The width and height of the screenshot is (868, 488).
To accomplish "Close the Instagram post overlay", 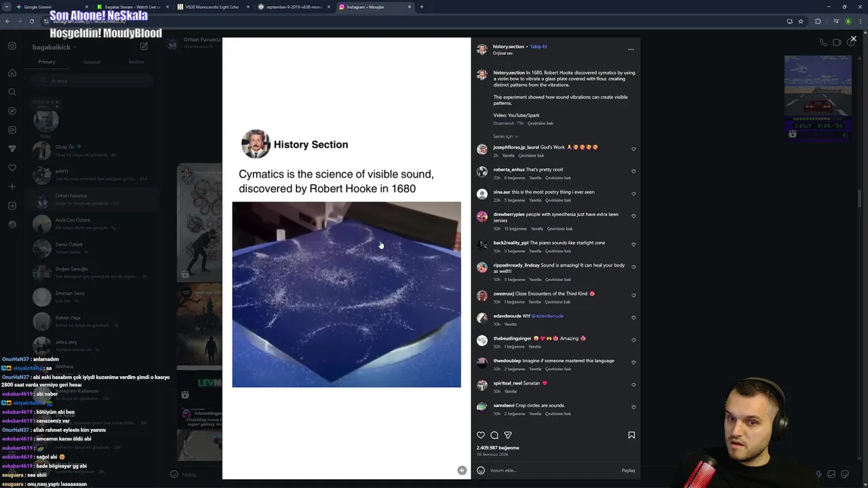I will coord(853,39).
